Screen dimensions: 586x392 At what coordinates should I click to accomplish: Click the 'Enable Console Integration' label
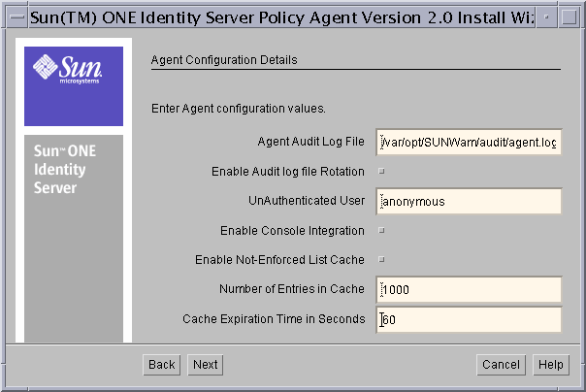pyautogui.click(x=292, y=231)
